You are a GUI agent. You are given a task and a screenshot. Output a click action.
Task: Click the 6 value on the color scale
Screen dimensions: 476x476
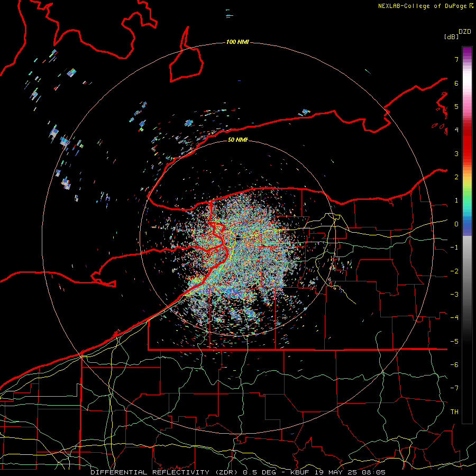pos(456,83)
